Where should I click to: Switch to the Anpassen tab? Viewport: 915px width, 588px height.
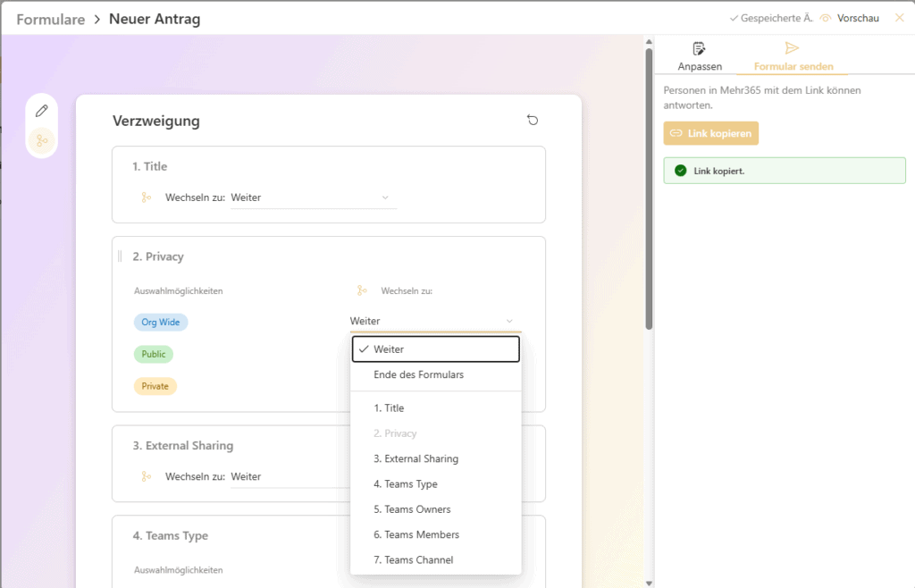(699, 56)
